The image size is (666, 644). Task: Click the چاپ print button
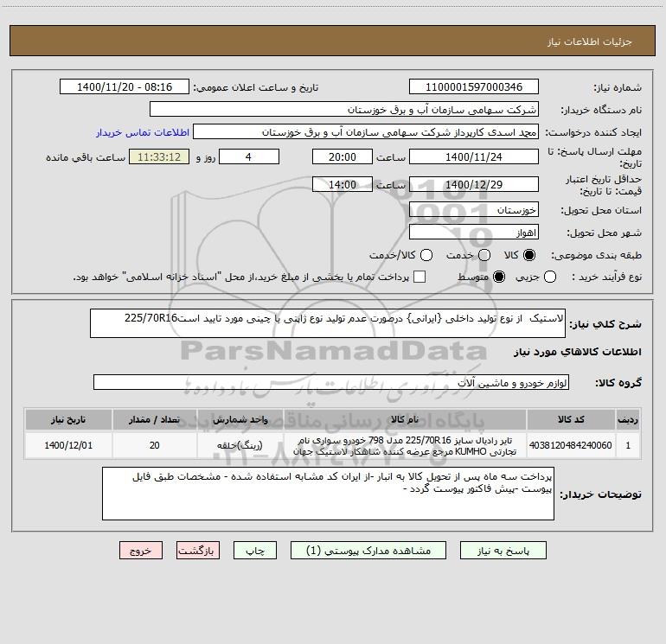255,551
